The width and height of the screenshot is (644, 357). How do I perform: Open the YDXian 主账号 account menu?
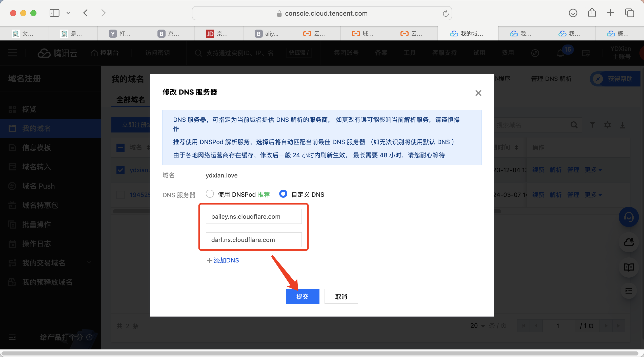click(x=621, y=53)
